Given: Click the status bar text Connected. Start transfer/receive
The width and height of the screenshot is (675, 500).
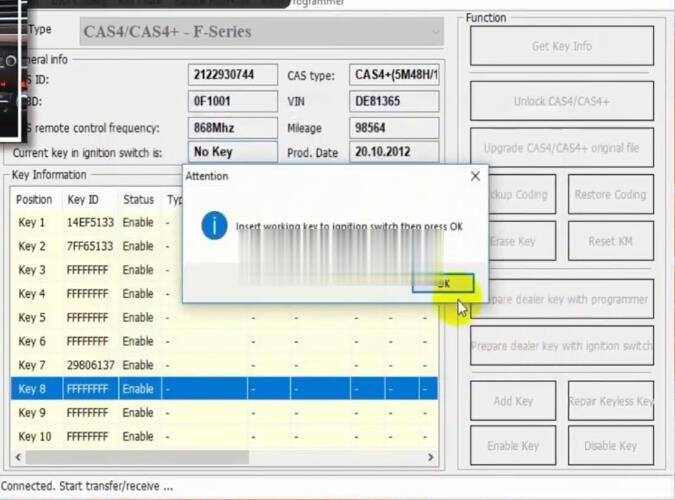Looking at the screenshot, I should (87, 486).
